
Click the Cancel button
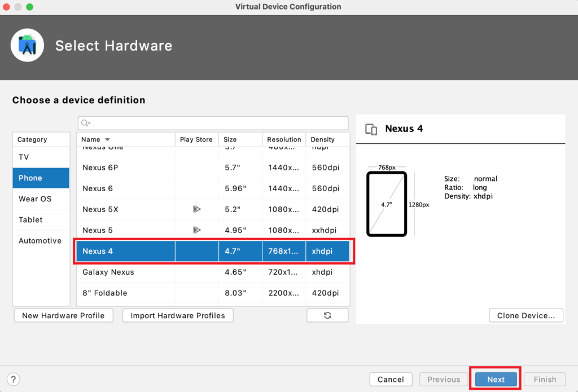point(391,379)
